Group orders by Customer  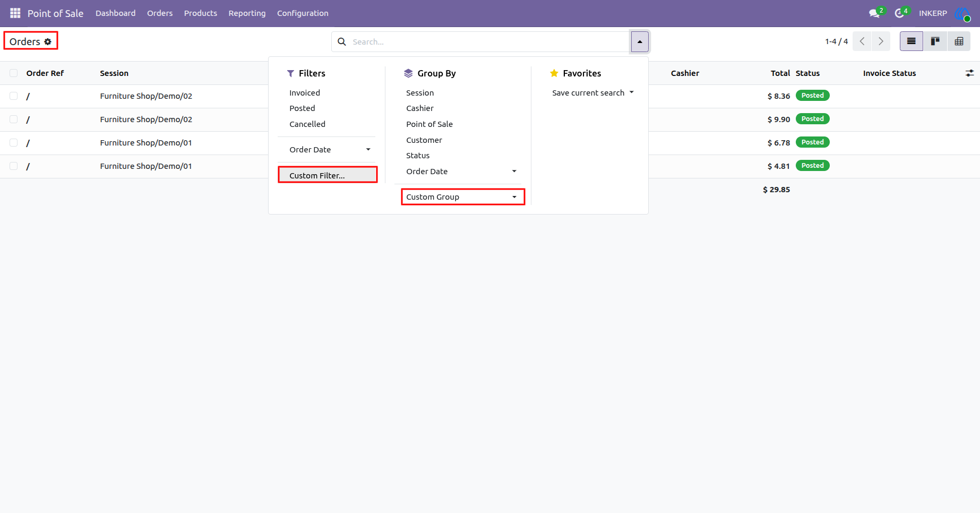(424, 140)
